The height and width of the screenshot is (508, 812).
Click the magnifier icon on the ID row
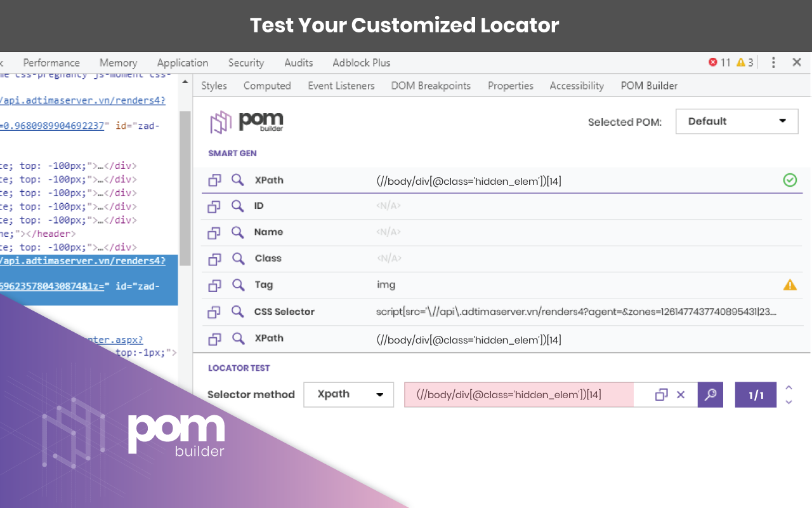click(237, 206)
